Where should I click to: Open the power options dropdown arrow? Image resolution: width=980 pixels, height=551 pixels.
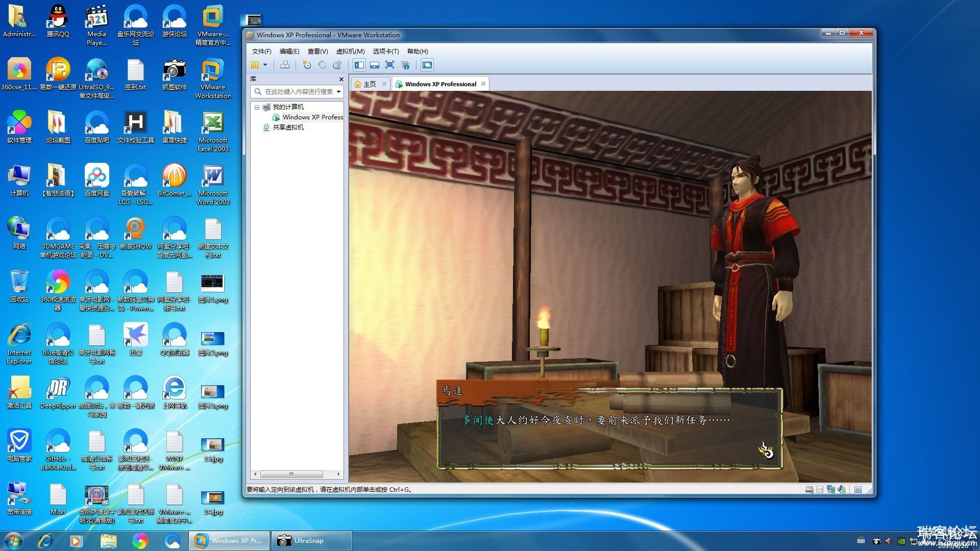click(265, 65)
